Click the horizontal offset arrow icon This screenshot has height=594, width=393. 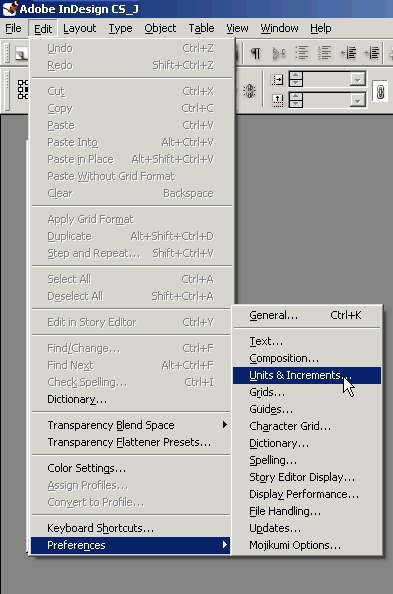(277, 80)
